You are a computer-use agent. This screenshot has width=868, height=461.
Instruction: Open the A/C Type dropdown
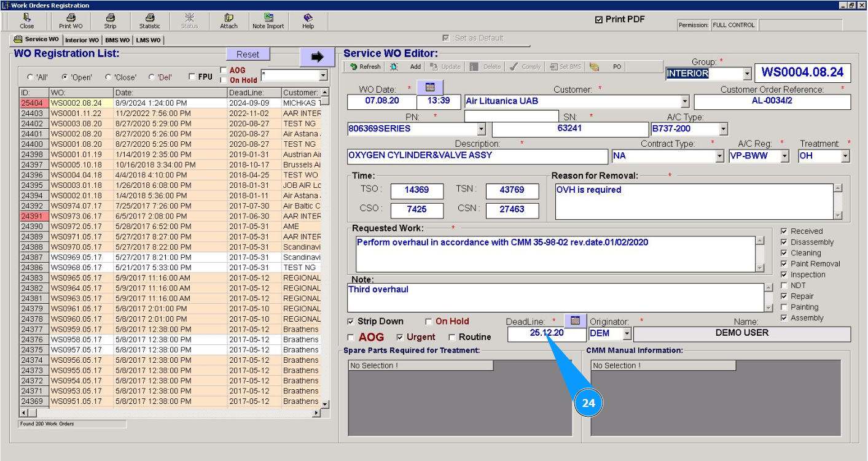(723, 129)
